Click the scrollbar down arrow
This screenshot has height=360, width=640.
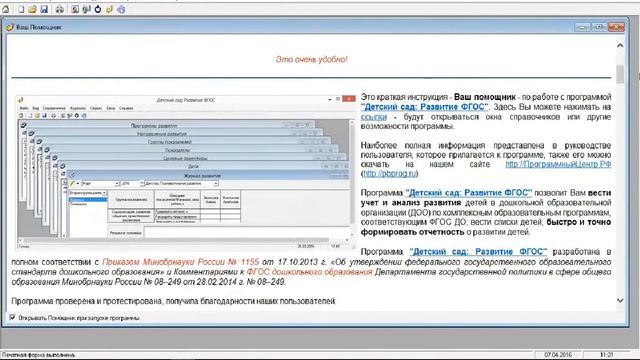coord(620,301)
